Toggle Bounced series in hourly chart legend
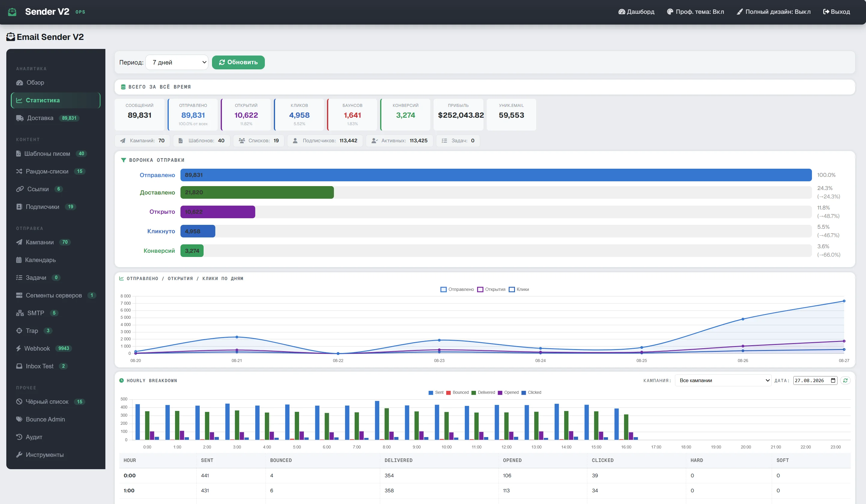This screenshot has width=866, height=504. tap(457, 393)
